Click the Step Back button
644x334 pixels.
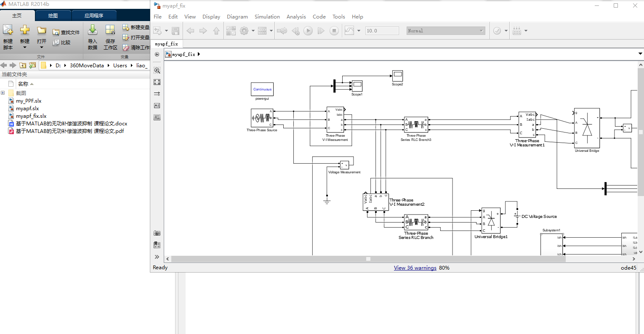click(x=295, y=31)
